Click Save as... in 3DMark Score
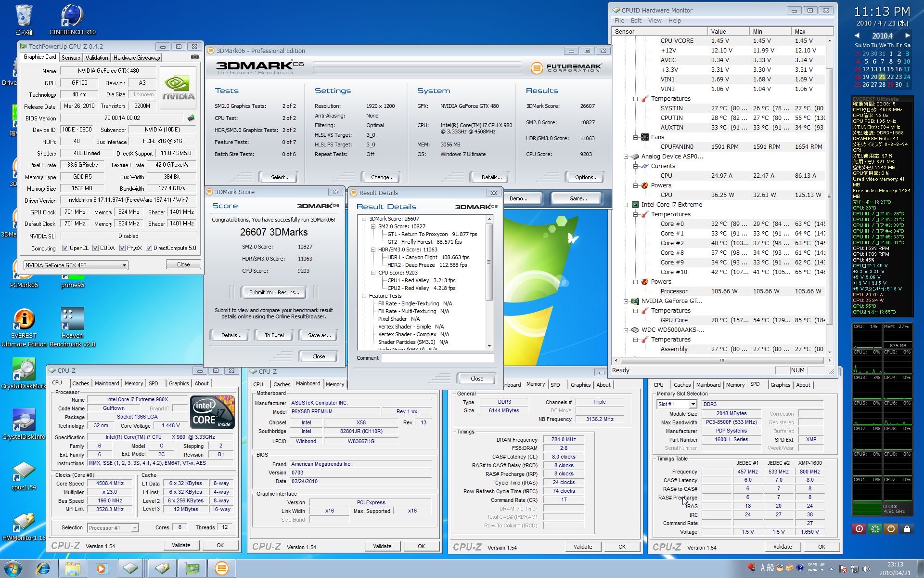Screen dimensions: 924x578 click(x=319, y=335)
